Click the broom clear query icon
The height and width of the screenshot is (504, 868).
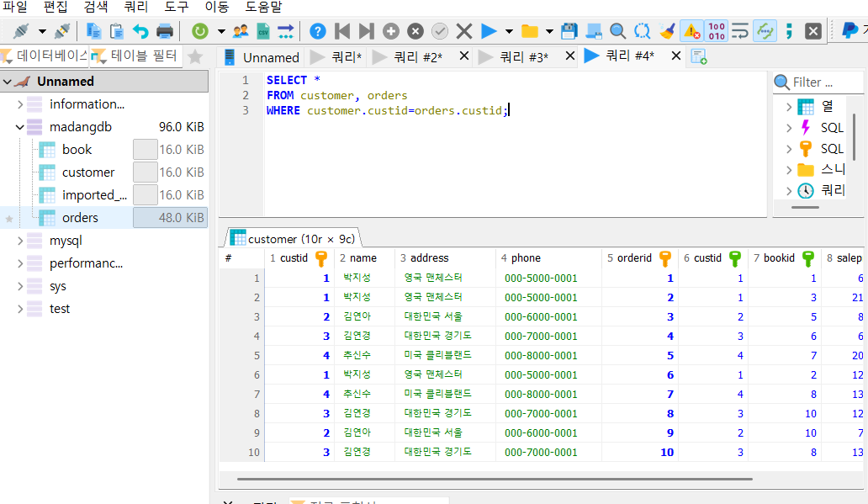coord(667,31)
